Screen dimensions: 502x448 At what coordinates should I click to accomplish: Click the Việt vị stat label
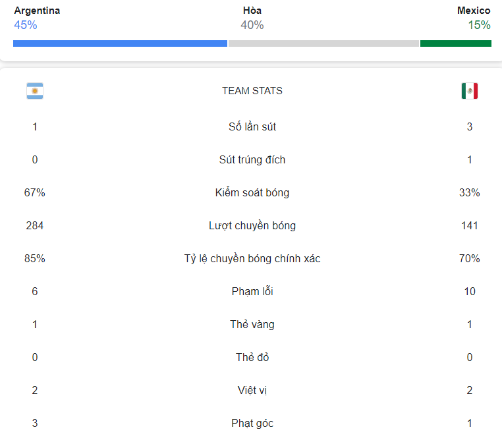[x=252, y=391]
